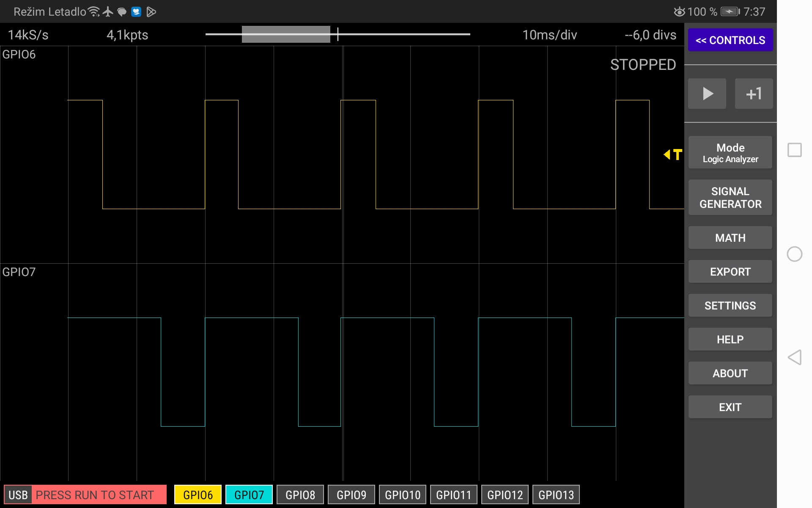Image resolution: width=812 pixels, height=508 pixels.
Task: Open the SETTINGS screen
Action: pos(730,305)
